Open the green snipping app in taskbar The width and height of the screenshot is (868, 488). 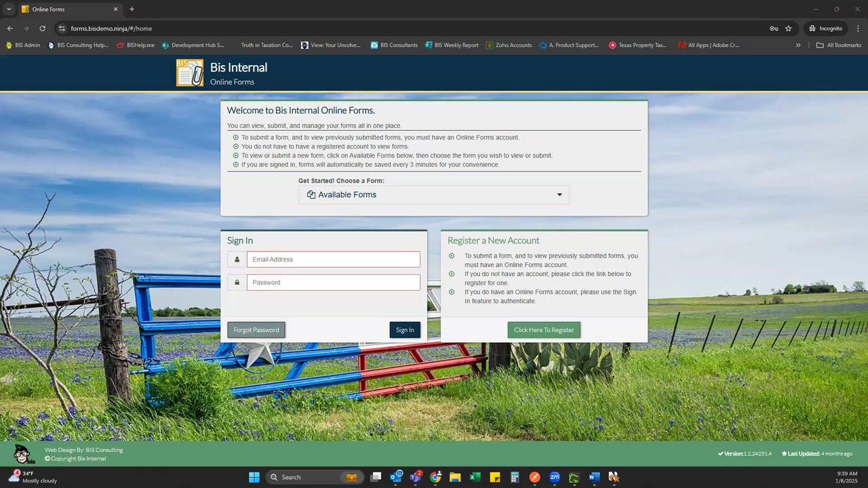pyautogui.click(x=574, y=477)
